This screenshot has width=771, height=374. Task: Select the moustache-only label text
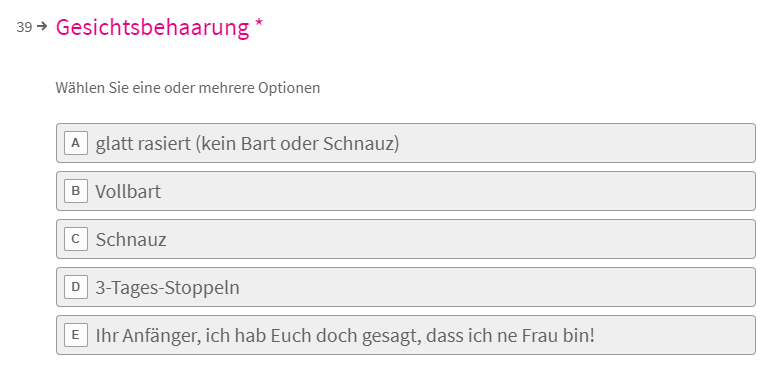click(131, 239)
